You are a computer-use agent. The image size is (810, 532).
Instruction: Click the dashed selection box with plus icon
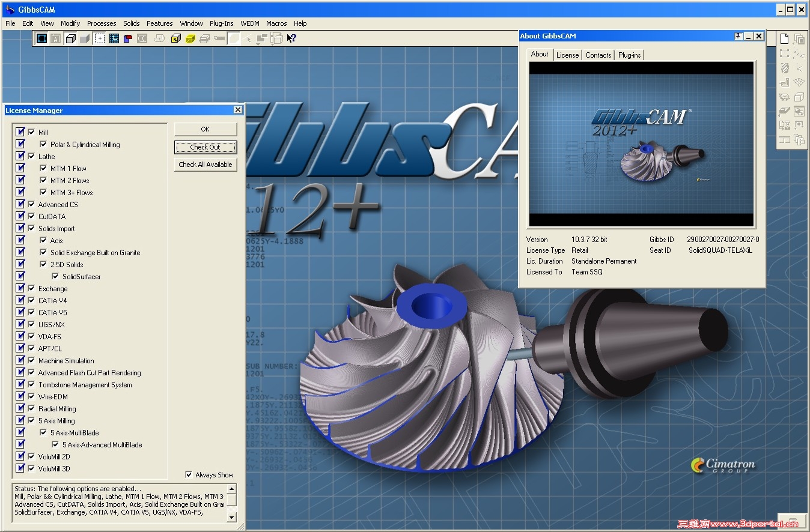click(100, 38)
